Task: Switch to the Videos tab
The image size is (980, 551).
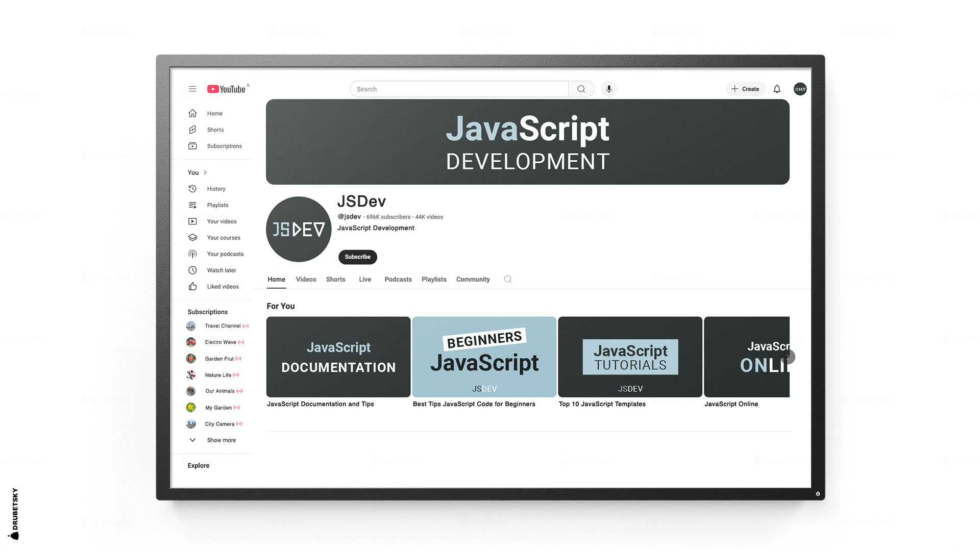Action: coord(306,279)
